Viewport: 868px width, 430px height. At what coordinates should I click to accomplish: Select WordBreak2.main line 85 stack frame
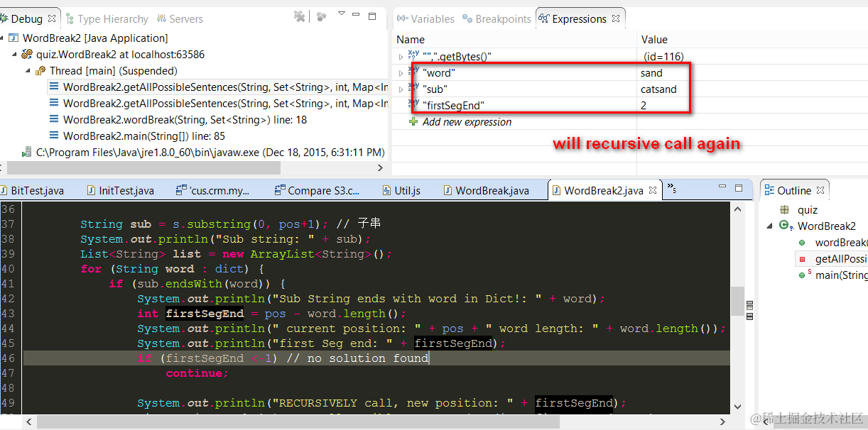[137, 136]
